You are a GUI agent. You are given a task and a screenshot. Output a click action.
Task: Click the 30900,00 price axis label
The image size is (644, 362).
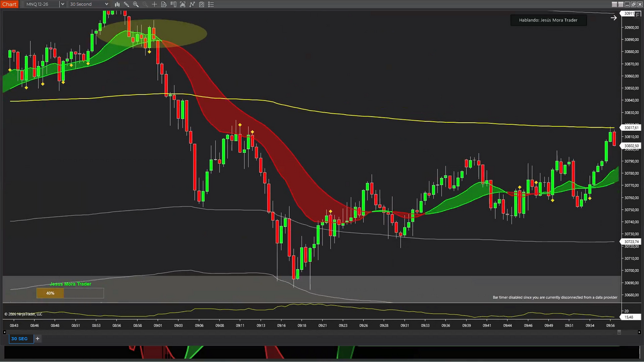click(x=631, y=27)
